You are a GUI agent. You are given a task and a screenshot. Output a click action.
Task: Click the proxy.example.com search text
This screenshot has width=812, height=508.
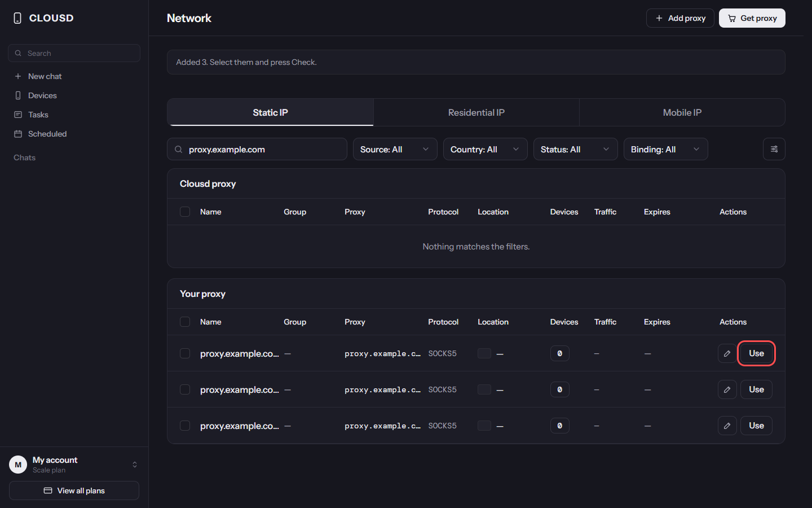(x=227, y=149)
